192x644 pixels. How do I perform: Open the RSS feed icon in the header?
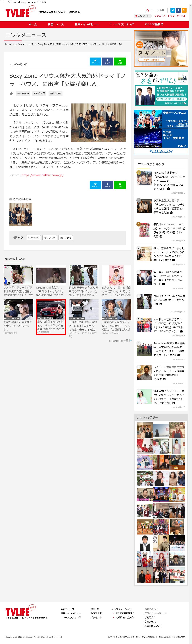point(184,10)
